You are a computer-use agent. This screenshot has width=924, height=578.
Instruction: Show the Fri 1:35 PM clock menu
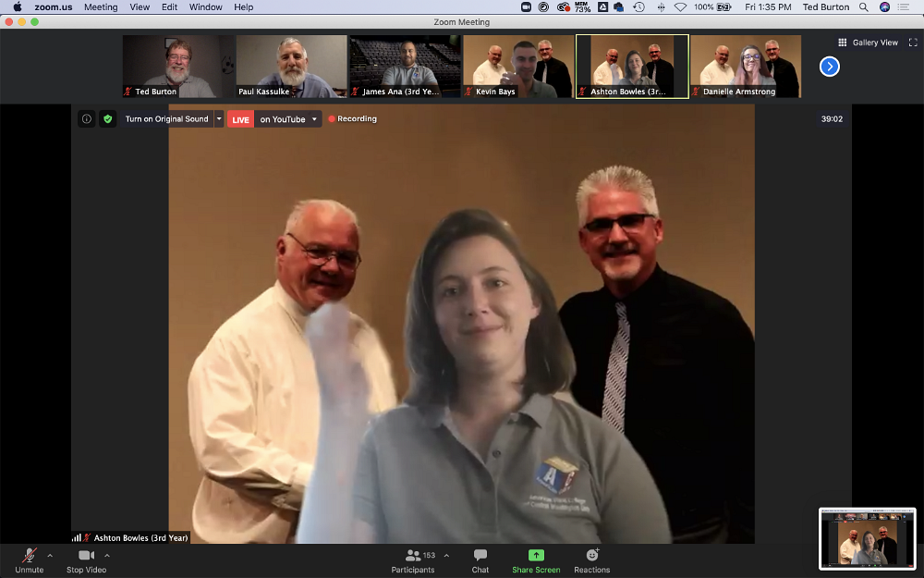pyautogui.click(x=768, y=7)
